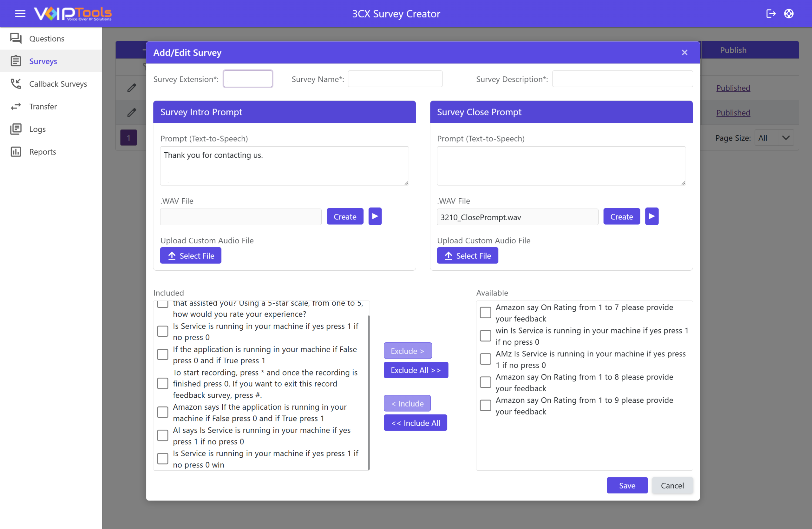The image size is (812, 529).
Task: Click the VoIPTools logo
Action: pyautogui.click(x=73, y=14)
